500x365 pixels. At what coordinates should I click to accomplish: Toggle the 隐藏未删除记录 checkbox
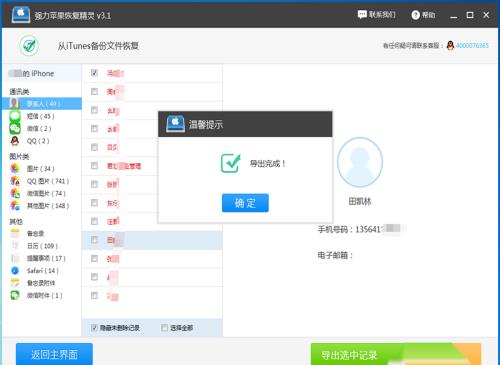94,328
